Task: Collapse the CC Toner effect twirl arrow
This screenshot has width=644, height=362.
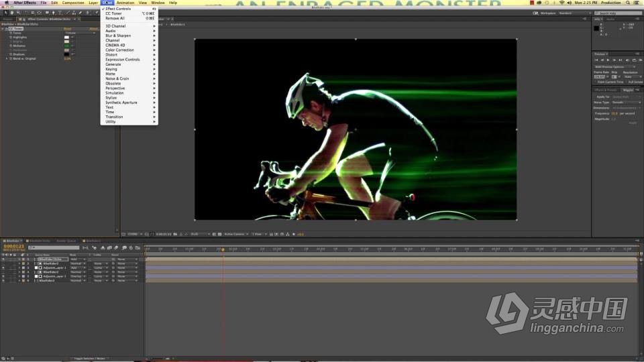Action: click(x=2, y=29)
